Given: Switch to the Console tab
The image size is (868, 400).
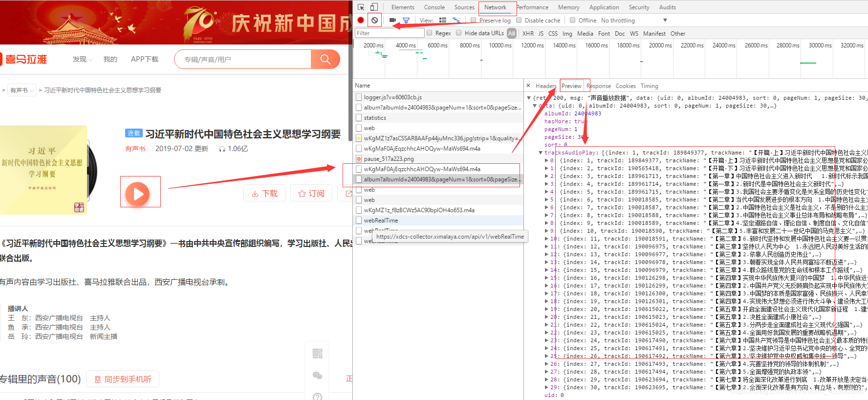Looking at the screenshot, I should point(434,7).
